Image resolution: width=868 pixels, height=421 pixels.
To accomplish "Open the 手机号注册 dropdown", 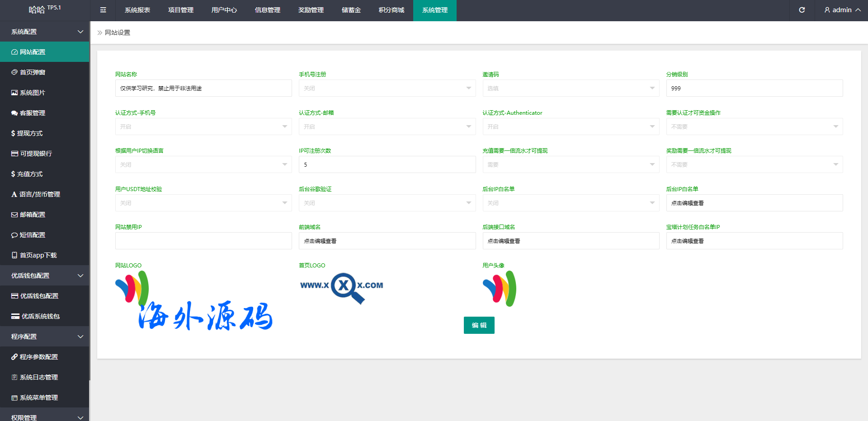I will [x=387, y=88].
